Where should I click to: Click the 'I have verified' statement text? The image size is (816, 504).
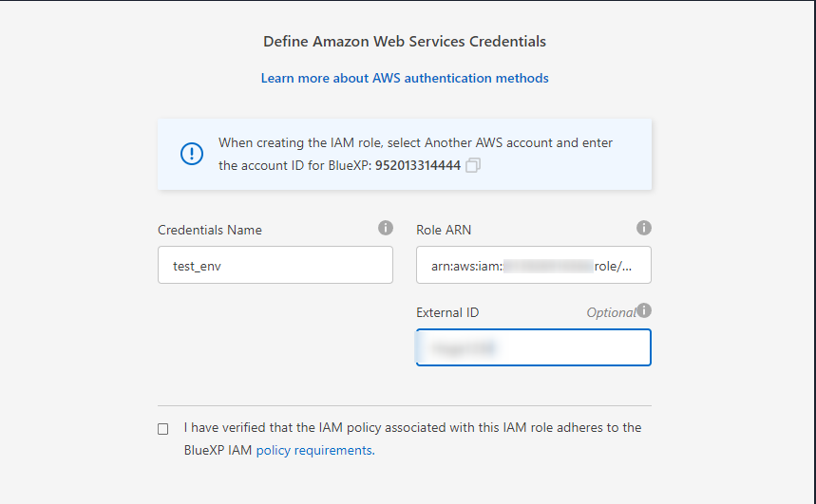(x=412, y=439)
